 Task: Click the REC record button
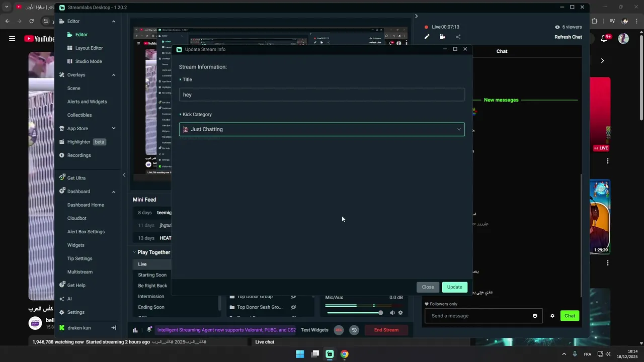(x=339, y=330)
